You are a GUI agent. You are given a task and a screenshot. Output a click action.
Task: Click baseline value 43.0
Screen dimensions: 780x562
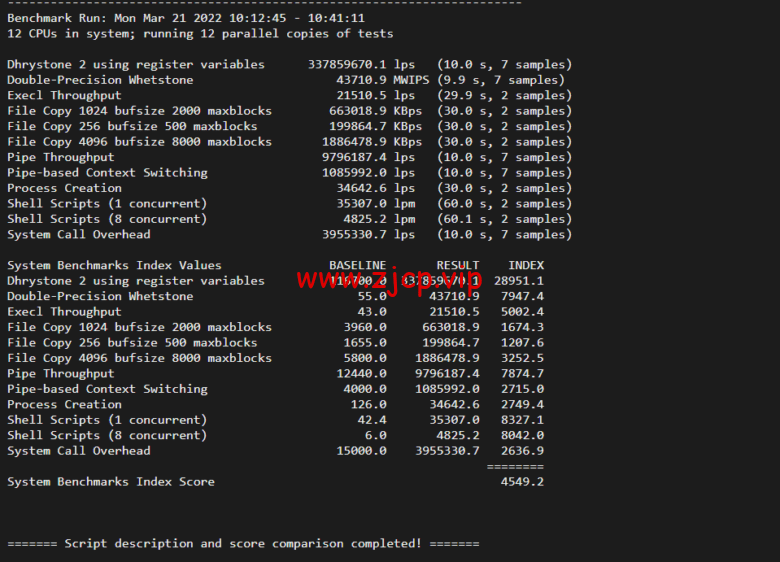[372, 311]
